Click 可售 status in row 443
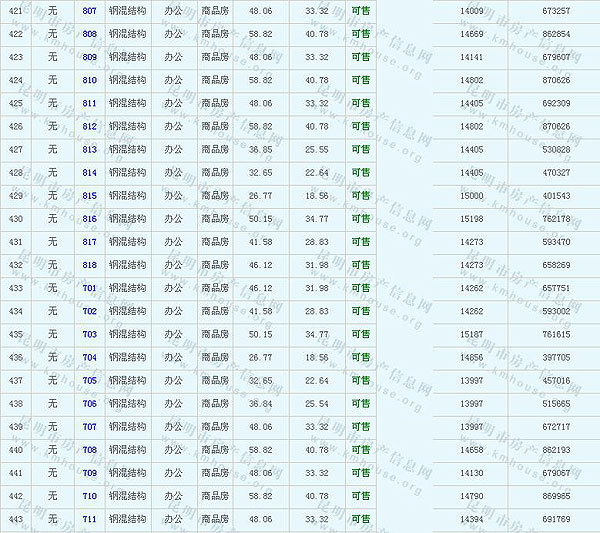Viewport: 600px width, 533px height. [360, 520]
